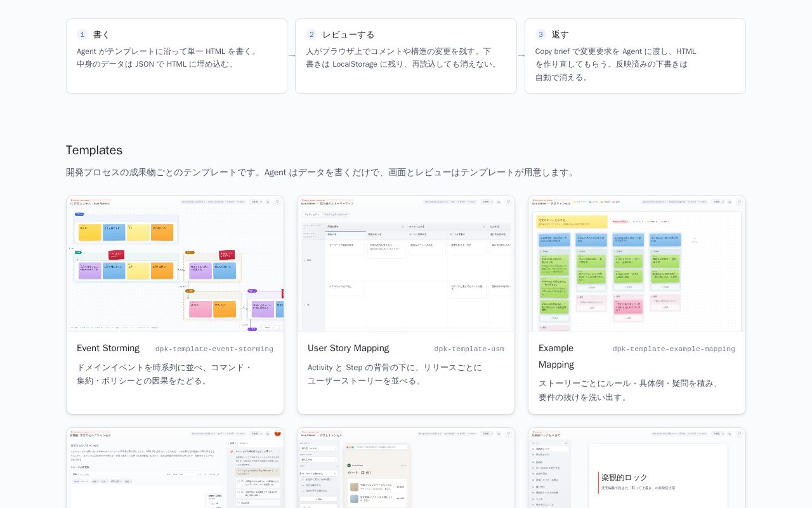Click the number 3 badge beside 返す
The image size is (812, 508).
click(540, 34)
